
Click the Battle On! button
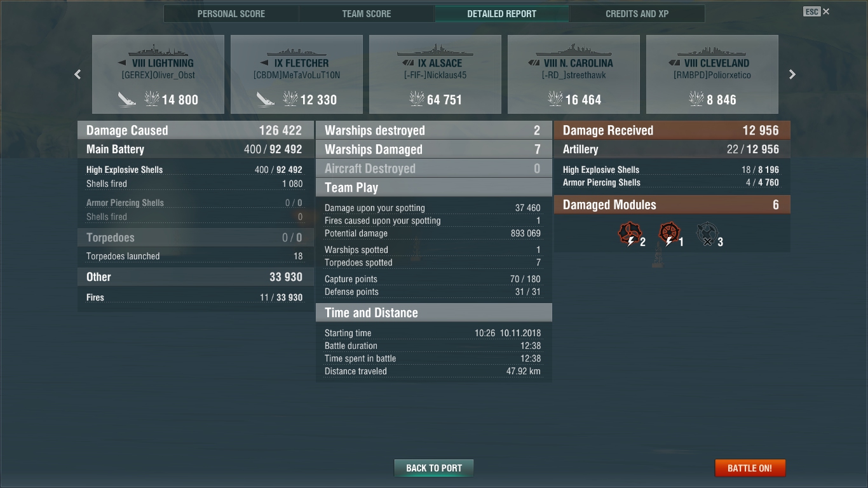pos(750,468)
